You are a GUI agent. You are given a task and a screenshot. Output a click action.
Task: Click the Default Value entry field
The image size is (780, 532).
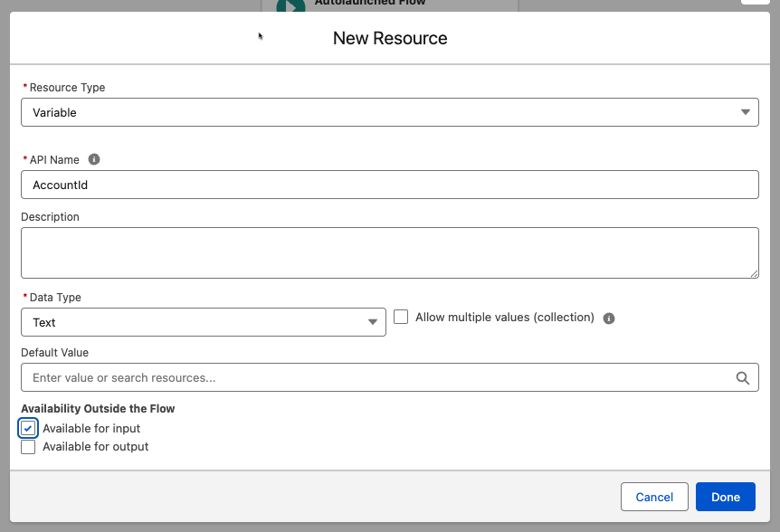point(362,377)
